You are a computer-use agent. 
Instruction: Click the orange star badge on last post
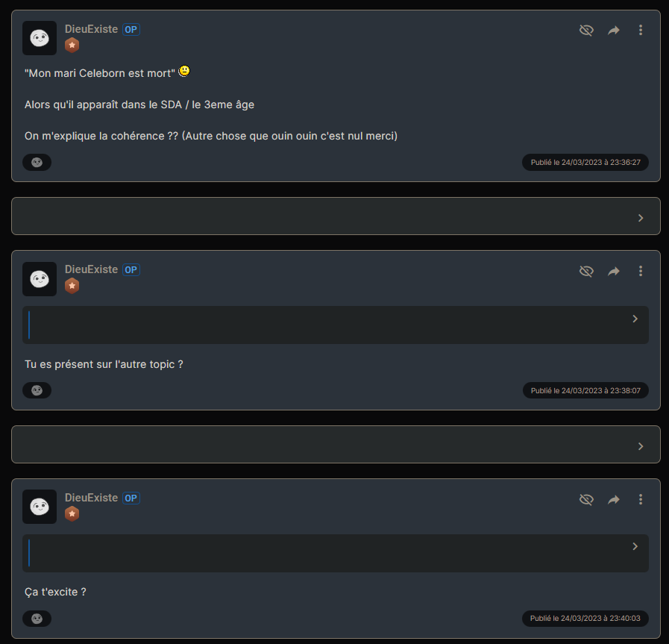(72, 513)
